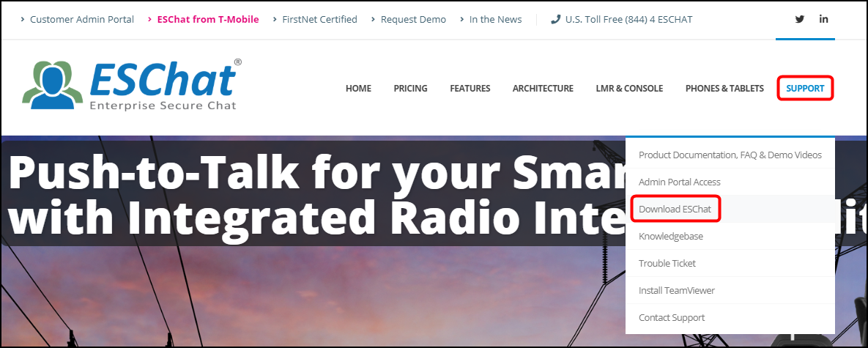Click U.S. Toll Free (844) 4 ESCHAT
Image resolution: width=868 pixels, height=348 pixels.
pos(628,19)
